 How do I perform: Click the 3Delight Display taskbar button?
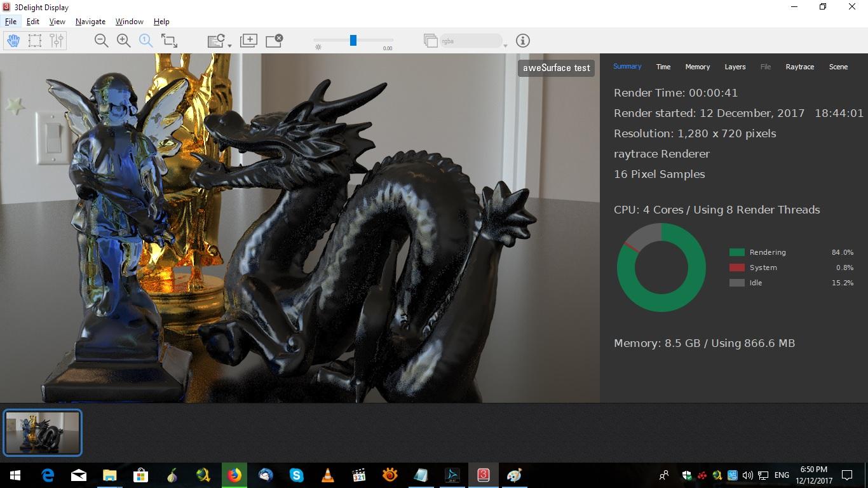[x=484, y=475]
